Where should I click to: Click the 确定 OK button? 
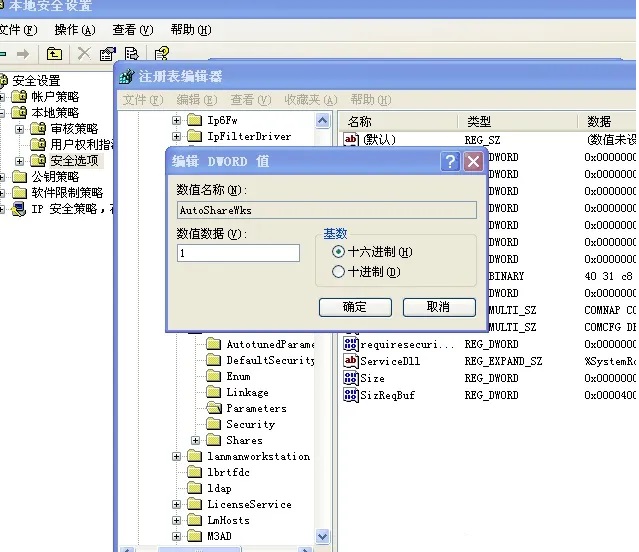(x=355, y=307)
